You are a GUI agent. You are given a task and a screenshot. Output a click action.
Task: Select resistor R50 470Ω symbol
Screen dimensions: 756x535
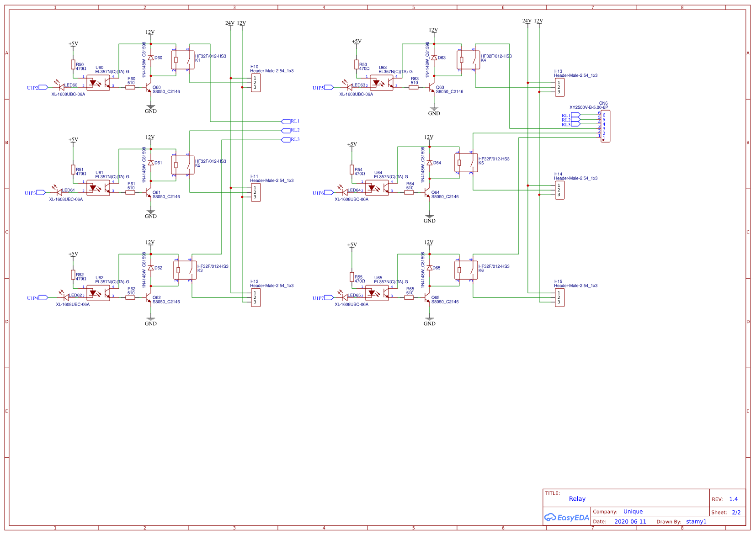[73, 64]
